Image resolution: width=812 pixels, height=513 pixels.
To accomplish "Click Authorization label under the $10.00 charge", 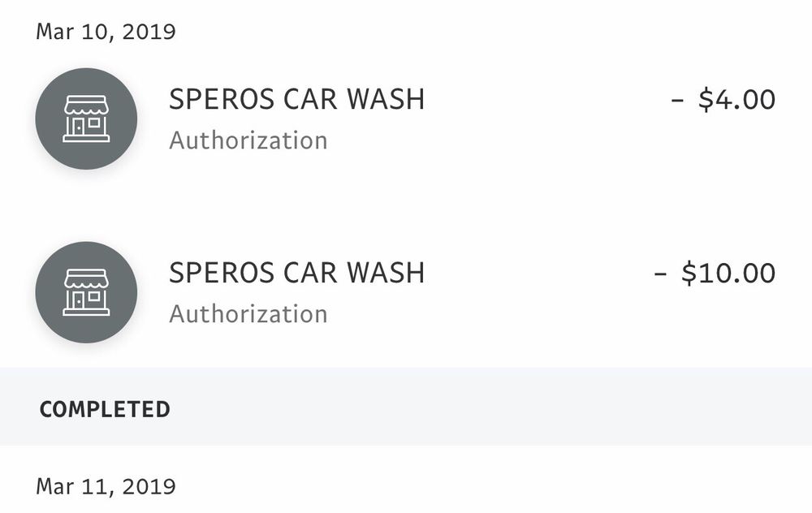I will point(248,314).
